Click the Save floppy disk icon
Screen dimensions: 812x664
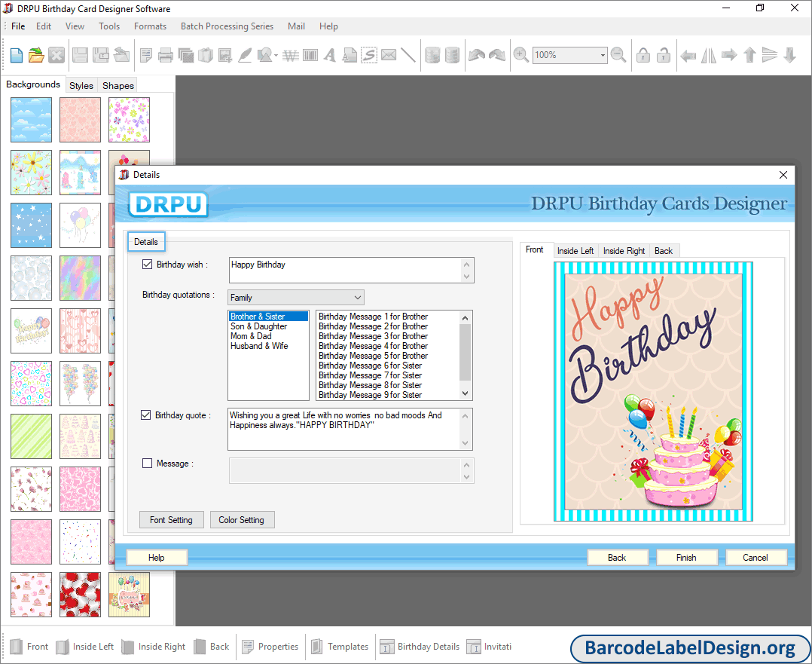[x=80, y=55]
